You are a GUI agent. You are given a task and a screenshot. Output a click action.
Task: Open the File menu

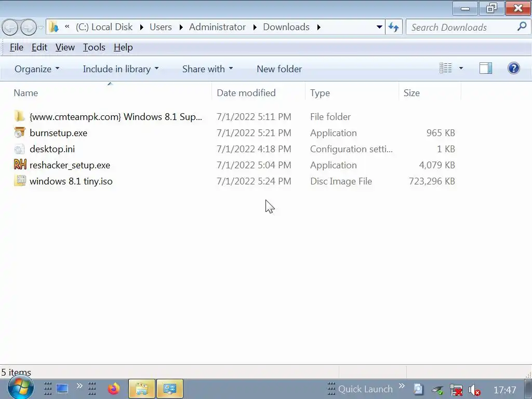(16, 47)
